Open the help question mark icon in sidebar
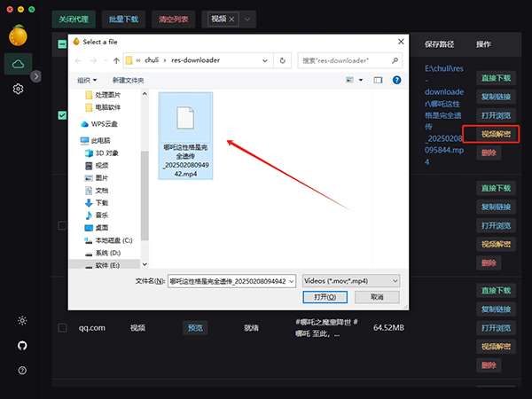Image resolution: width=532 pixels, height=399 pixels. tap(21, 370)
